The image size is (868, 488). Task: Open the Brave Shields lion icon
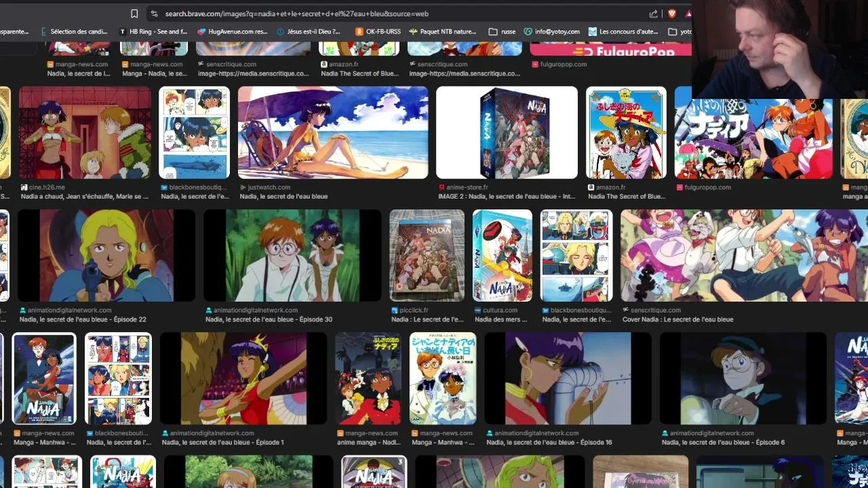tap(672, 14)
